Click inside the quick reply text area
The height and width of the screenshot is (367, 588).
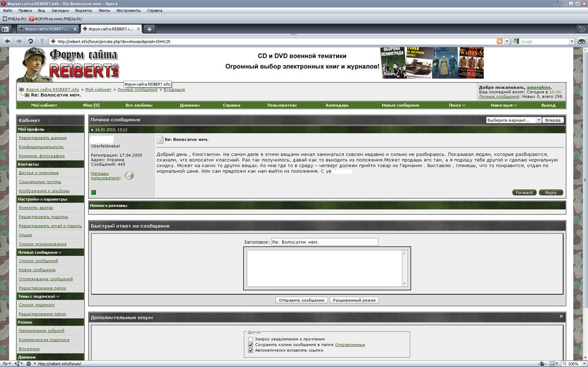(324, 268)
